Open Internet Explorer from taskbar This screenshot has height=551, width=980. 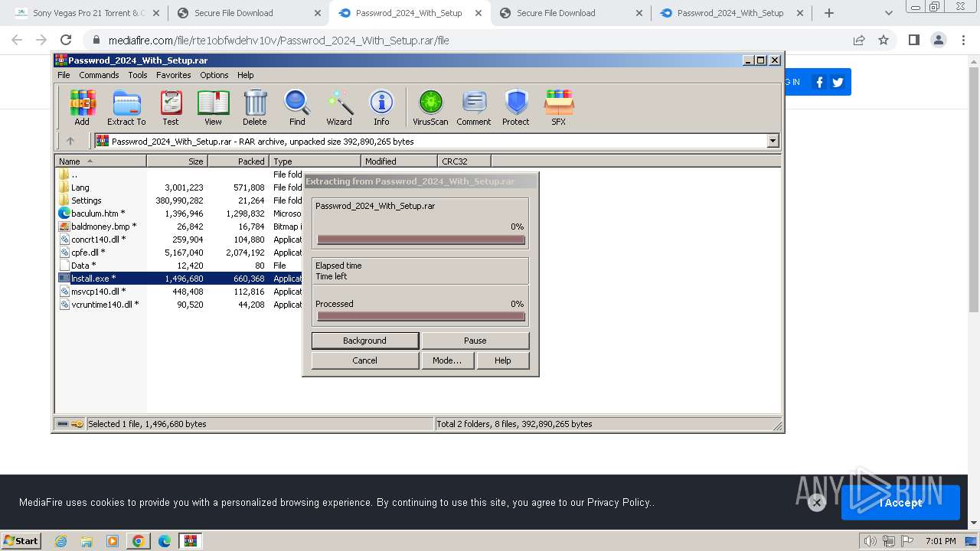click(x=61, y=541)
